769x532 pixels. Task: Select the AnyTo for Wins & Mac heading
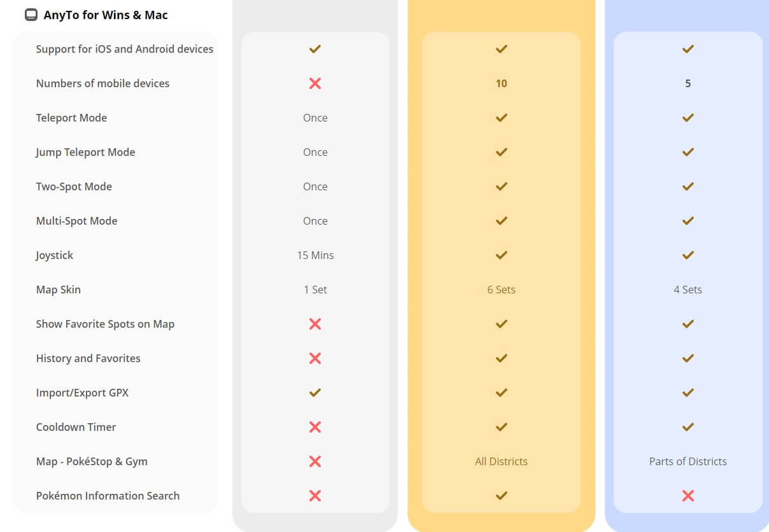(x=105, y=15)
